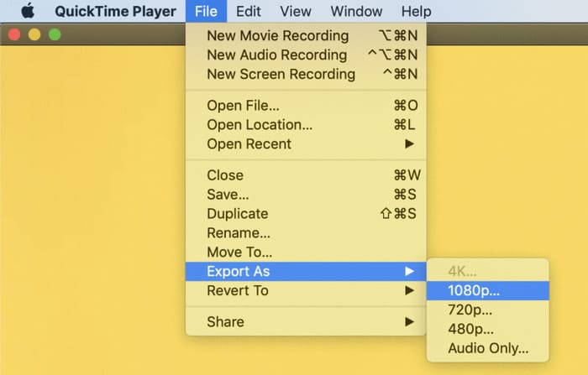Expand the Open Recent submenu
588x375 pixels.
click(x=306, y=143)
